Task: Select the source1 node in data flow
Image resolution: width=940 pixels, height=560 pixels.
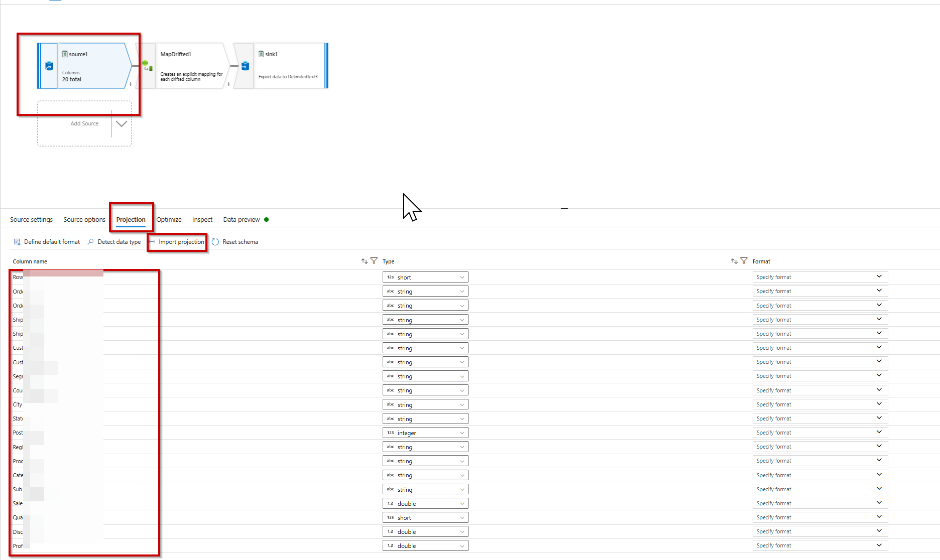Action: (84, 66)
